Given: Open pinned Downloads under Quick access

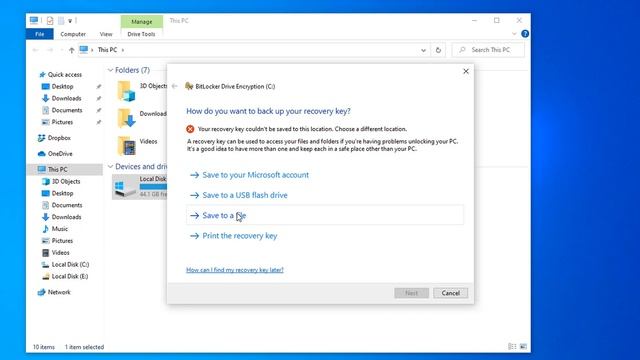Looking at the screenshot, I should point(66,98).
